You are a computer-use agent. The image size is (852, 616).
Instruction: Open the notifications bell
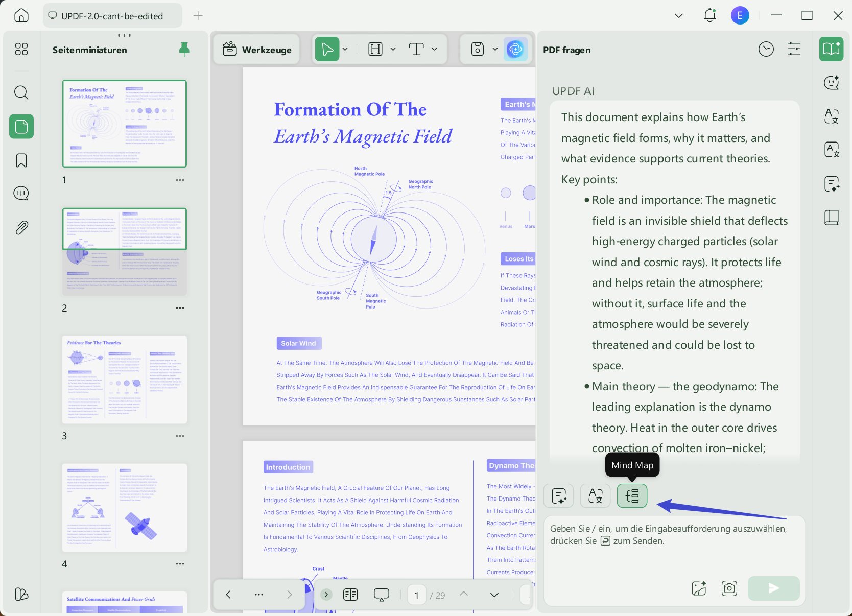(x=709, y=15)
